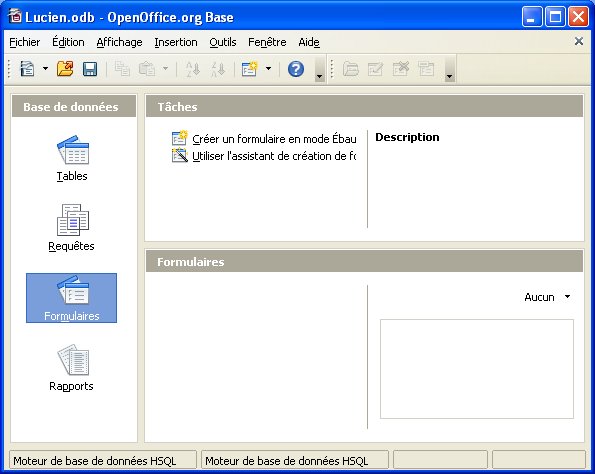The width and height of the screenshot is (595, 474).
Task: Click the Tâches panel header
Action: coord(364,107)
